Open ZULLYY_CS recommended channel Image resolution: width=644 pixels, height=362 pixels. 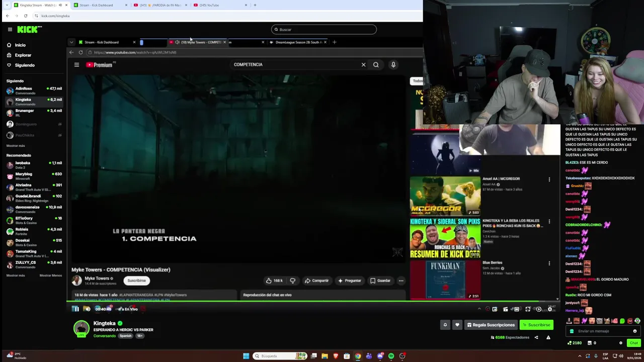pos(34,264)
